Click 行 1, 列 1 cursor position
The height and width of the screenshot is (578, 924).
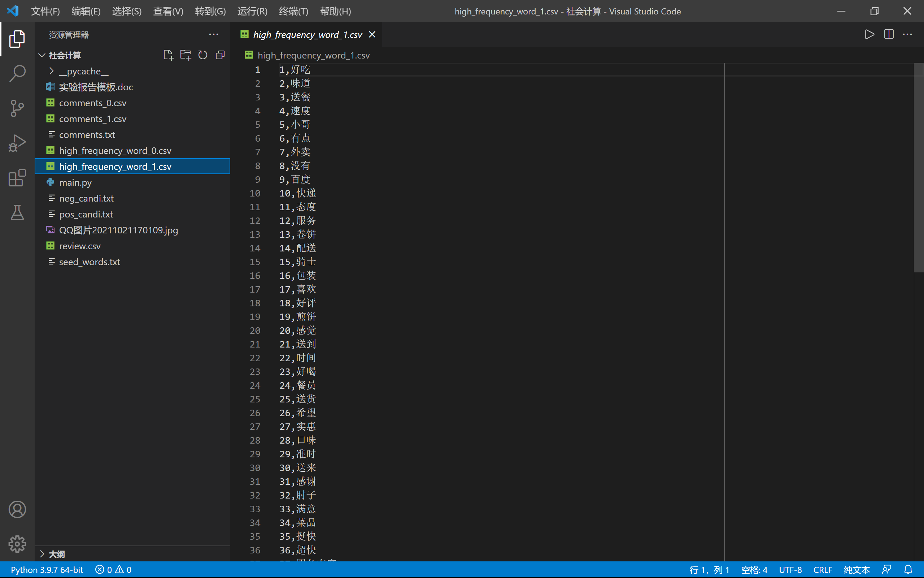click(709, 570)
